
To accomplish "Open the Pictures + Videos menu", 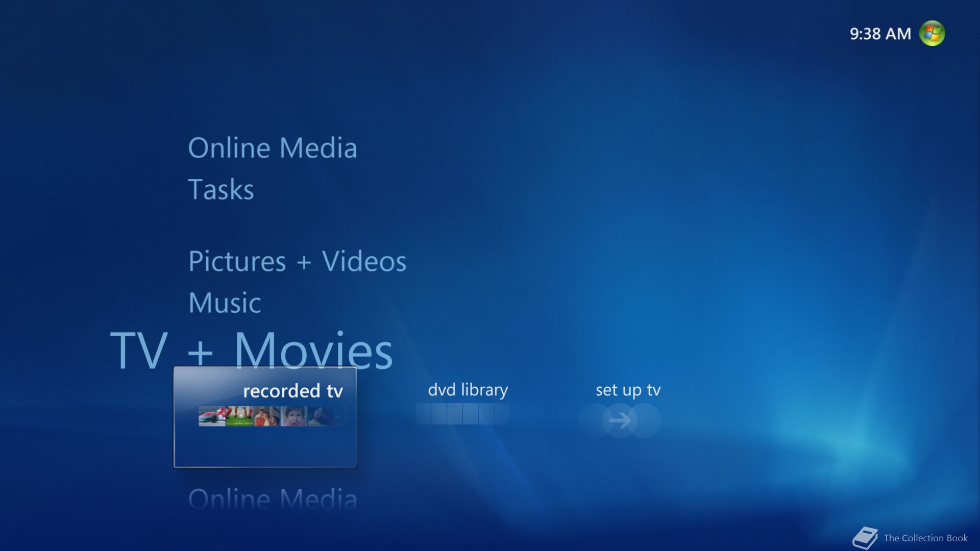I will 298,261.
